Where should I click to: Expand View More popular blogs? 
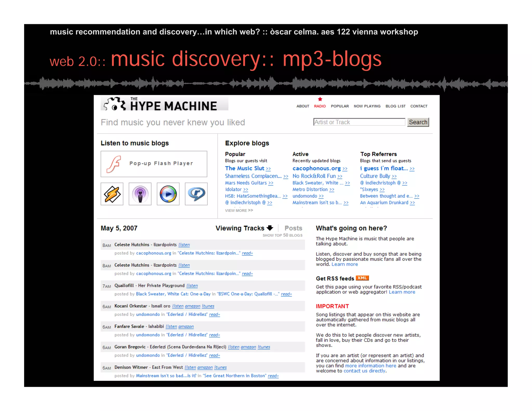[x=239, y=210]
